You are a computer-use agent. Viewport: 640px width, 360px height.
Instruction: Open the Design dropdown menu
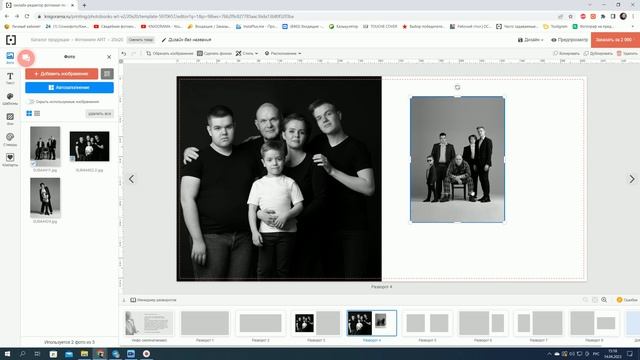531,40
